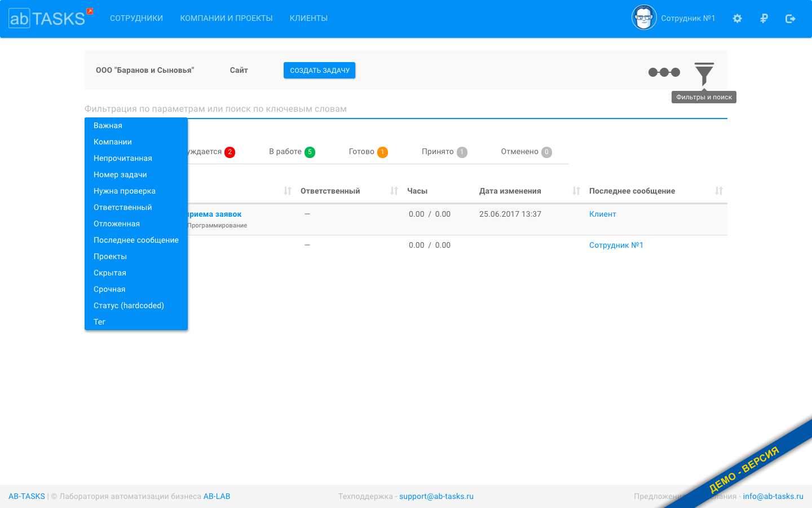Click the abTASKS logo

click(x=47, y=19)
